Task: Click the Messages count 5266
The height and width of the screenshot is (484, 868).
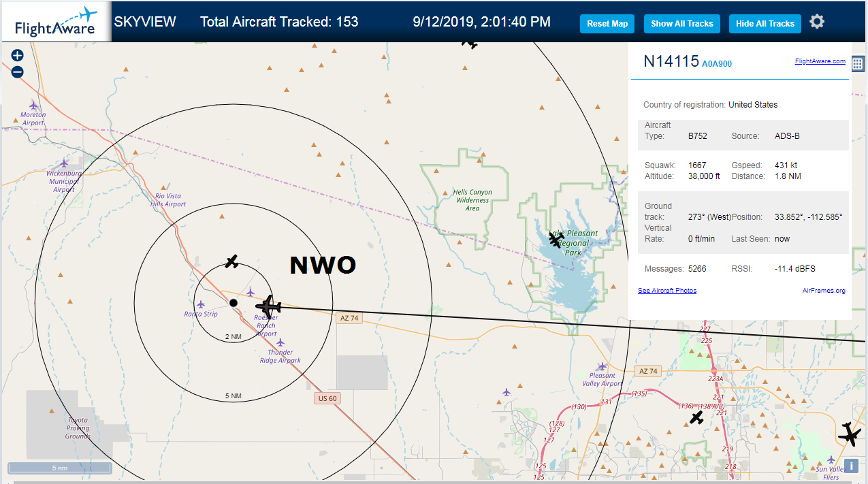Action: click(697, 269)
